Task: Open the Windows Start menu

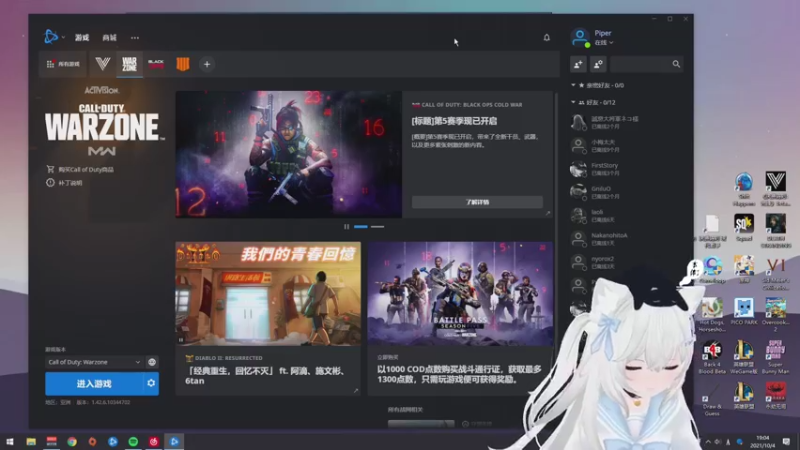Action: coord(10,442)
